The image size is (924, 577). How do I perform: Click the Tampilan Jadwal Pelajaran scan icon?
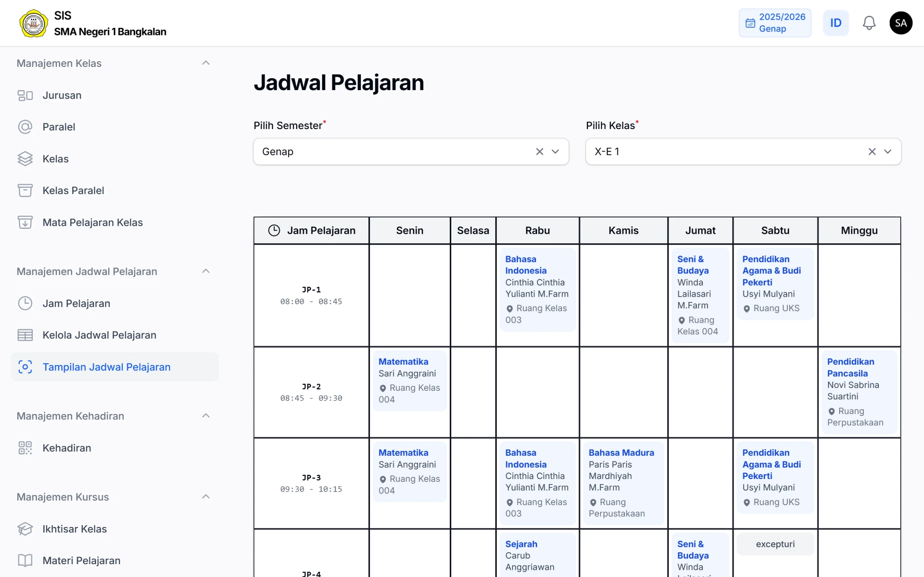(25, 366)
